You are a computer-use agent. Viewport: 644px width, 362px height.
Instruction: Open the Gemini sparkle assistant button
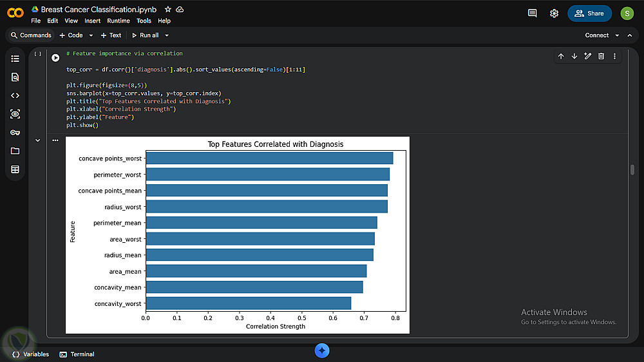click(322, 350)
